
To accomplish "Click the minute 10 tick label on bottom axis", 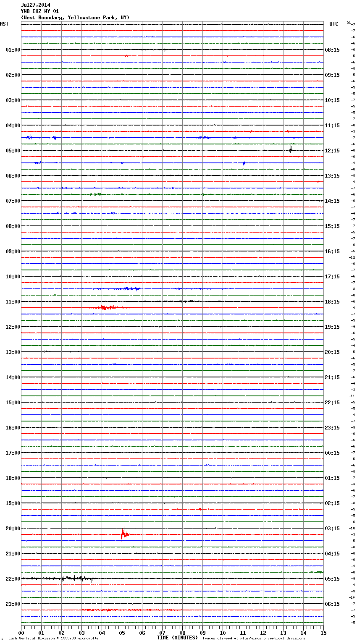I will (x=223, y=633).
